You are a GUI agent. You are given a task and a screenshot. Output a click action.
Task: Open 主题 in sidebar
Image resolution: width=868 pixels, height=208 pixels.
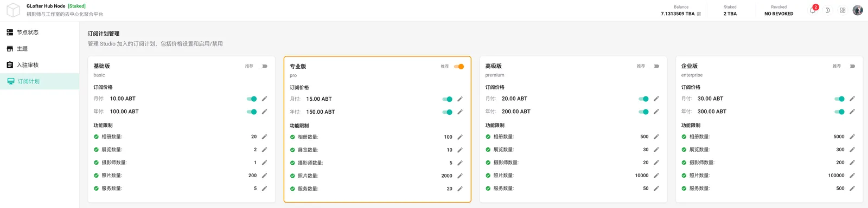click(x=40, y=49)
